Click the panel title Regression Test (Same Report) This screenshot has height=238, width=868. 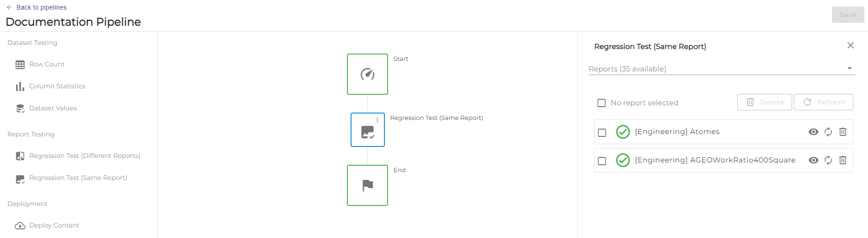pyautogui.click(x=650, y=46)
